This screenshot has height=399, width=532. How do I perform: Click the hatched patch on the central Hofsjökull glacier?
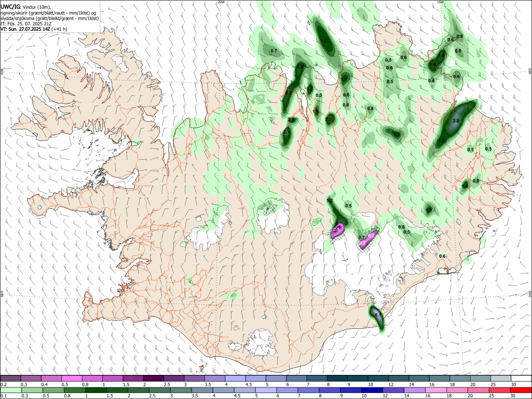click(271, 209)
